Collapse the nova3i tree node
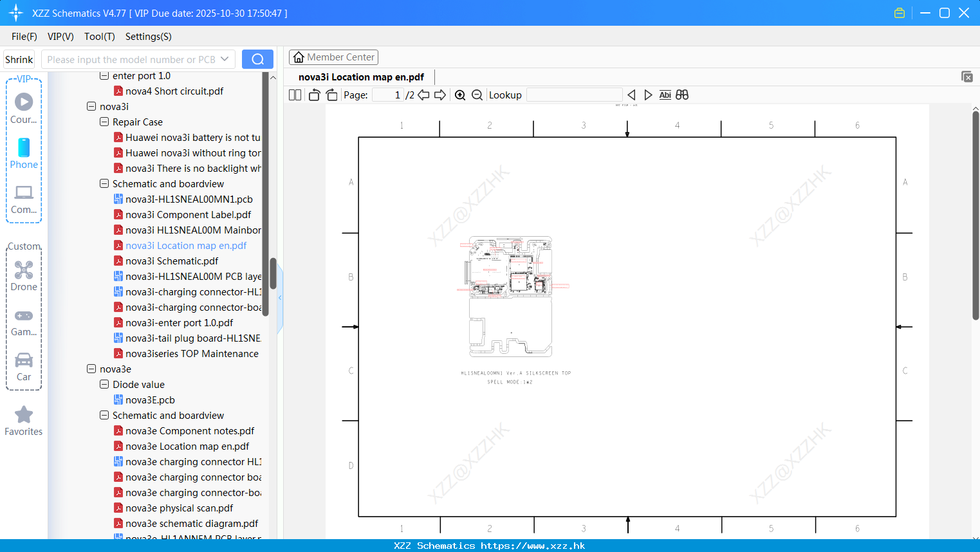Viewport: 980px width, 552px height. (91, 107)
